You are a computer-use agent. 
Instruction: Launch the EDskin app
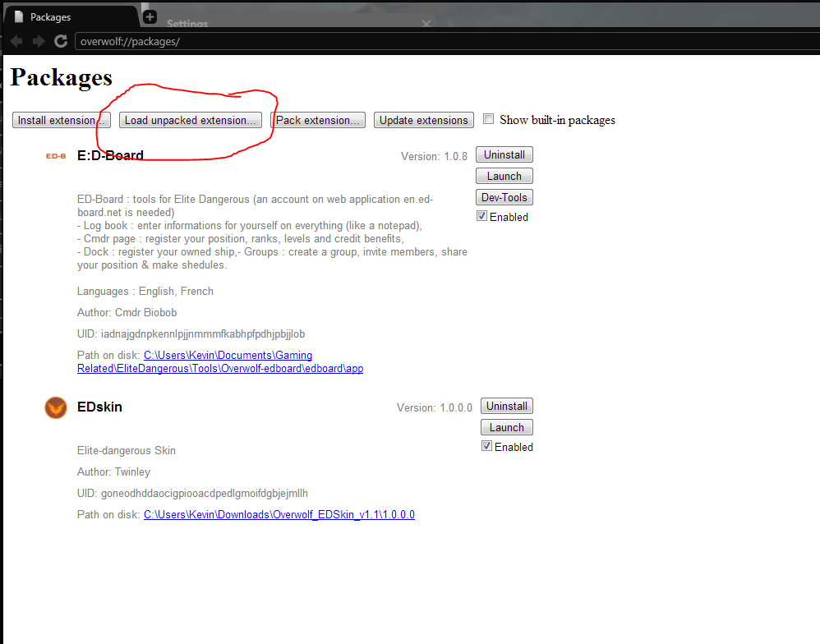(507, 428)
